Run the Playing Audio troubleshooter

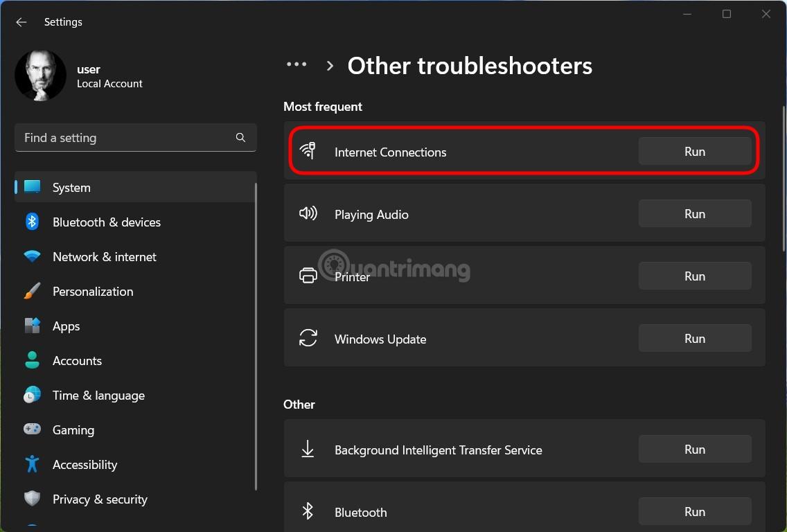(x=695, y=214)
